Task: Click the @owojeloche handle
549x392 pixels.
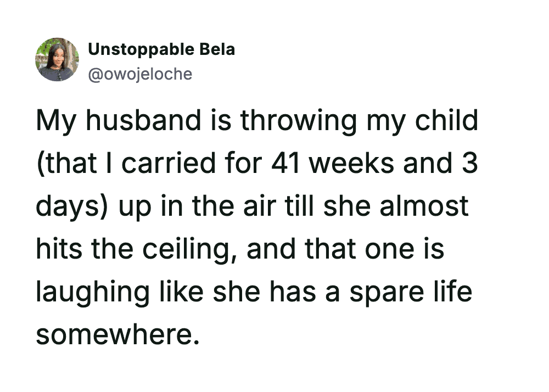Action: [140, 74]
